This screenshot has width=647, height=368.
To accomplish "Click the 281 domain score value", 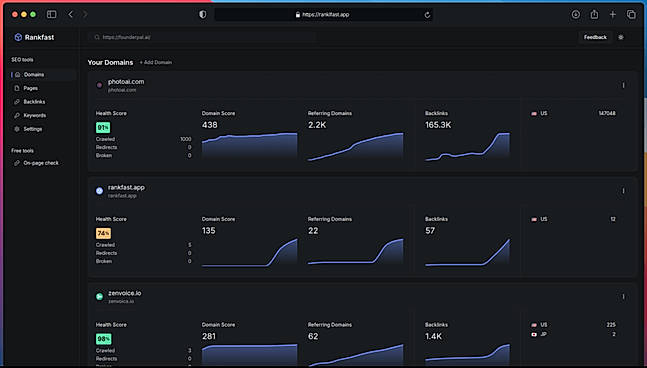I will (209, 336).
